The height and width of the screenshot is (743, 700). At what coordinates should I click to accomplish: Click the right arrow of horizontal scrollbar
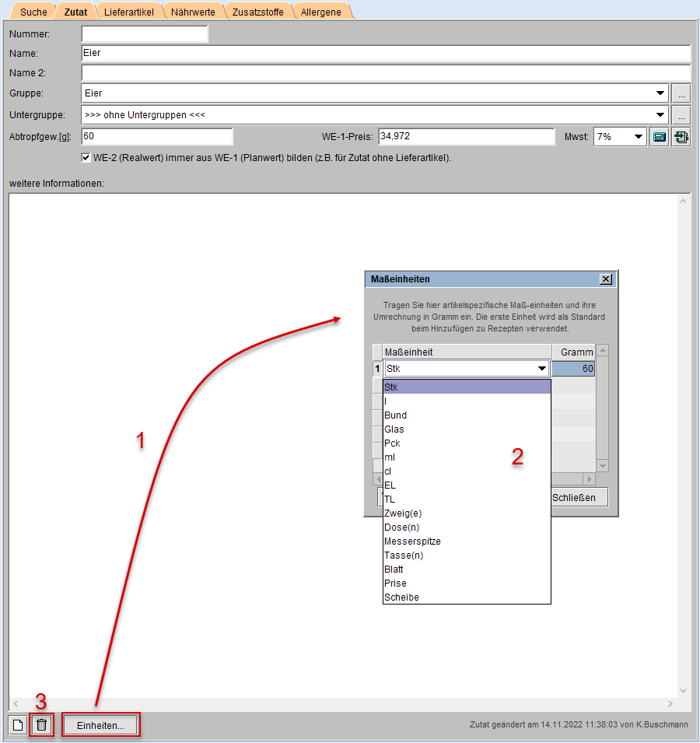coord(670,703)
